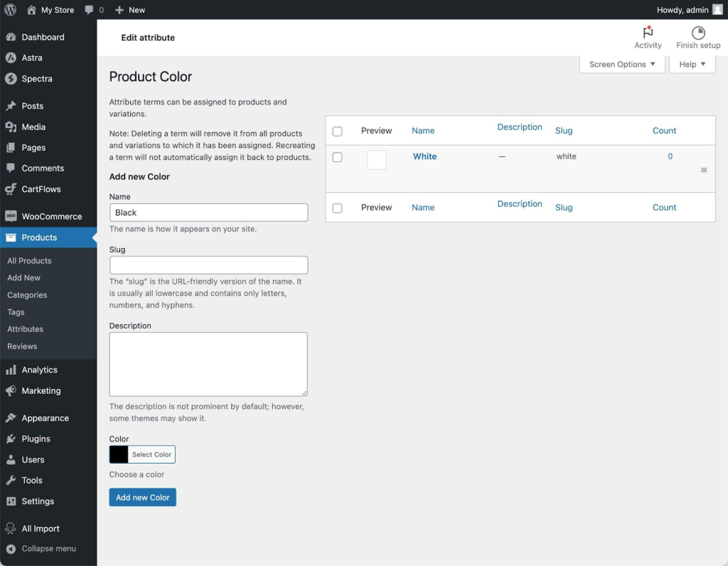The width and height of the screenshot is (728, 566).
Task: Click Name link in table footer
Action: (423, 208)
